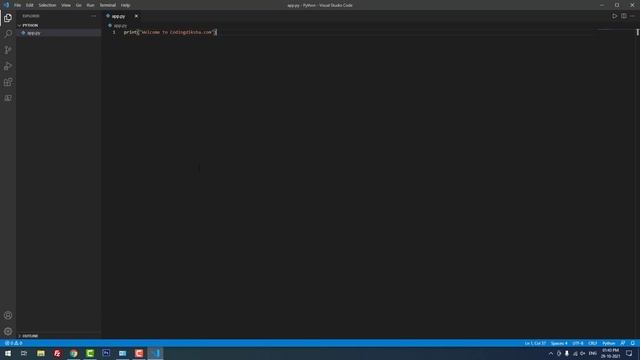The width and height of the screenshot is (640, 360).
Task: Change end of line sequence CRLF
Action: 593,343
